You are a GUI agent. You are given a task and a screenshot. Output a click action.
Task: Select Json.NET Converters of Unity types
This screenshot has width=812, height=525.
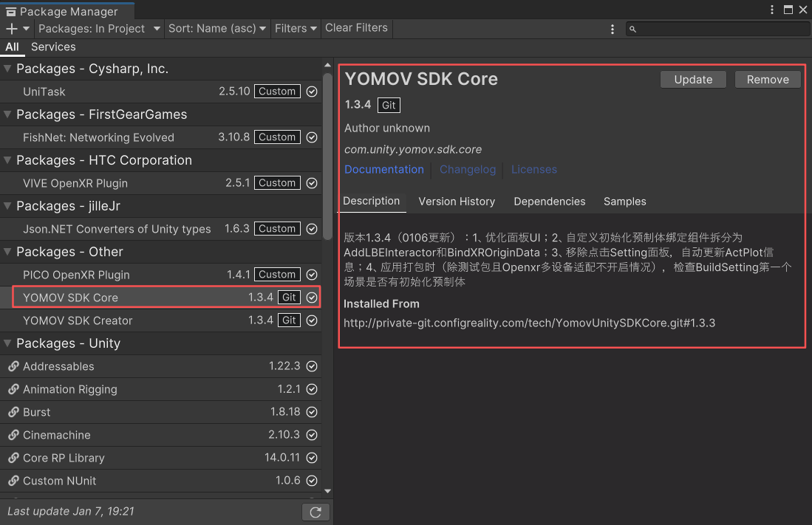pyautogui.click(x=160, y=229)
